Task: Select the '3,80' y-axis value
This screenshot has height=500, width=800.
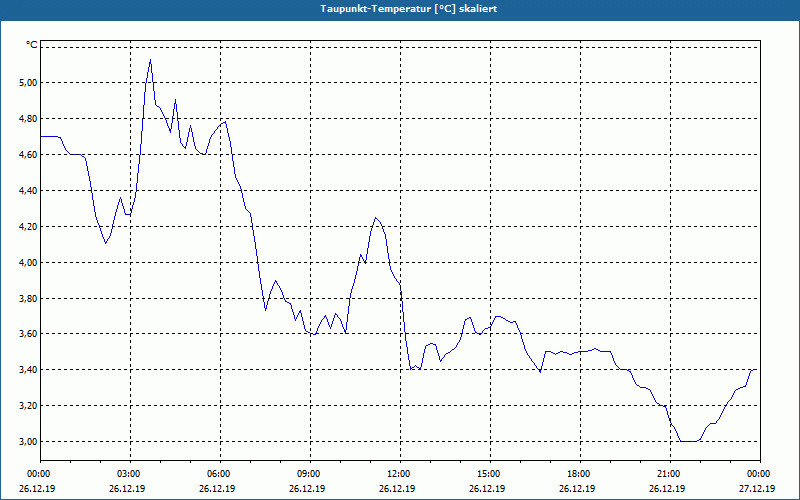Action: [x=29, y=298]
